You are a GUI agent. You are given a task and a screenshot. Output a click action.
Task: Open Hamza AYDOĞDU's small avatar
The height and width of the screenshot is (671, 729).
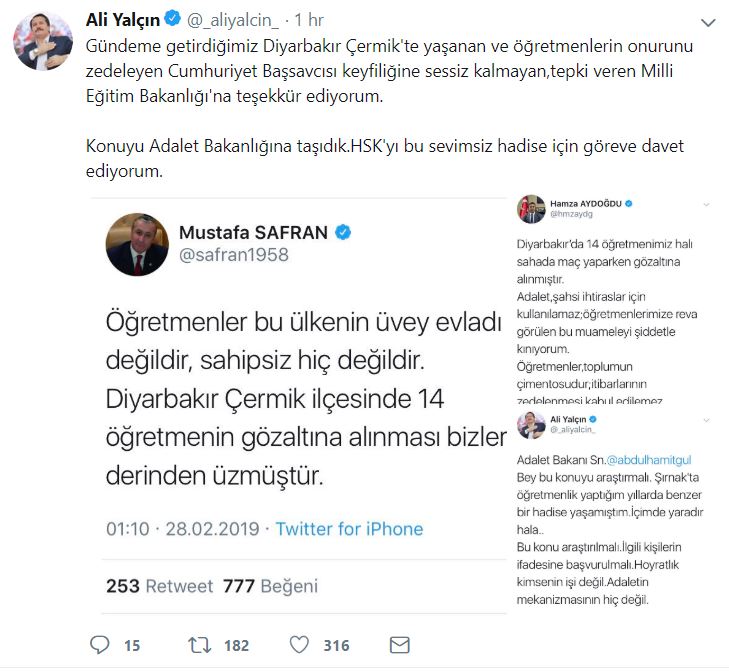(x=531, y=209)
